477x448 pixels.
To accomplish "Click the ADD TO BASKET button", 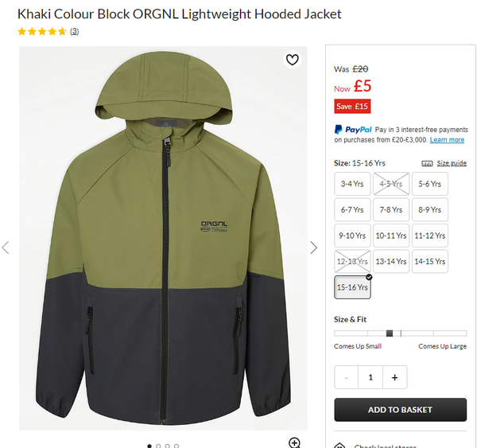I will [x=401, y=410].
